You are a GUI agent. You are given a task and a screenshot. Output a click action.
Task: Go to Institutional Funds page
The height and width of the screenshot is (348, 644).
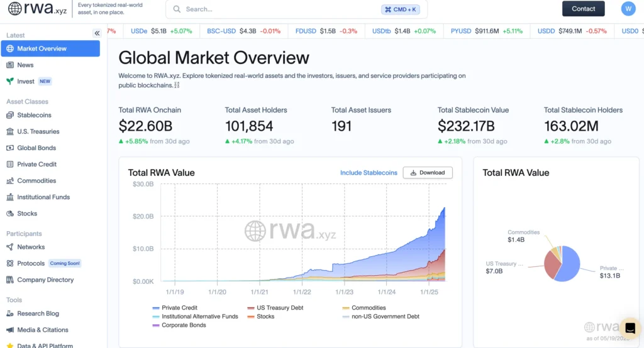click(43, 197)
